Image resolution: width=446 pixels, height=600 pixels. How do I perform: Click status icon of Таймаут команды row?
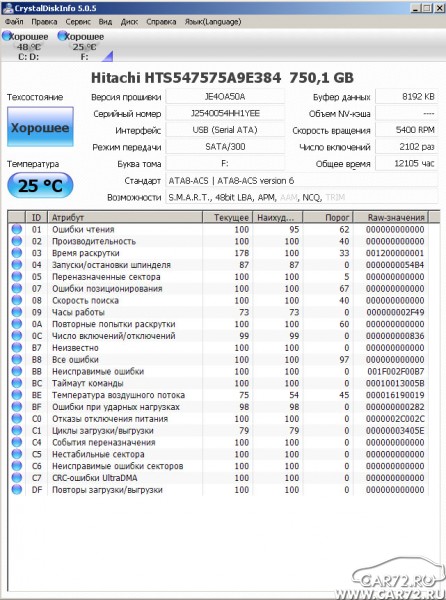pyautogui.click(x=16, y=383)
